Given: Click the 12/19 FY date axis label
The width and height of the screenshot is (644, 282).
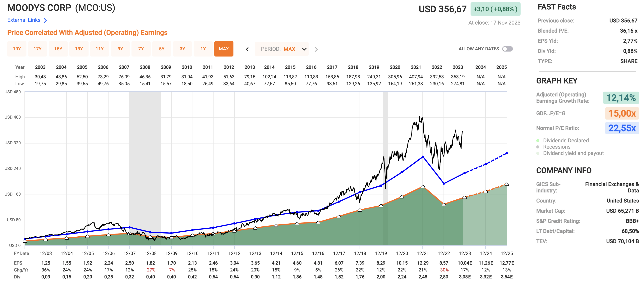Looking at the screenshot, I should 381,253.
